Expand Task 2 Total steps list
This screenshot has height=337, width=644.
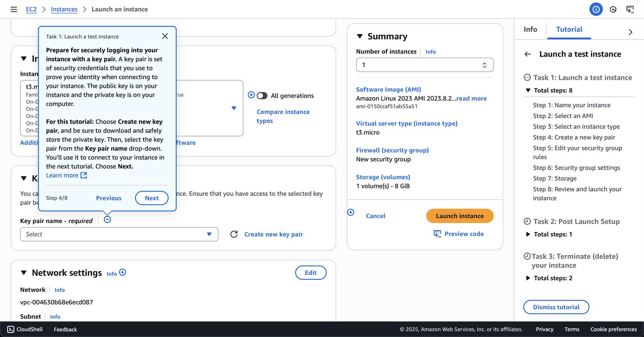(528, 234)
